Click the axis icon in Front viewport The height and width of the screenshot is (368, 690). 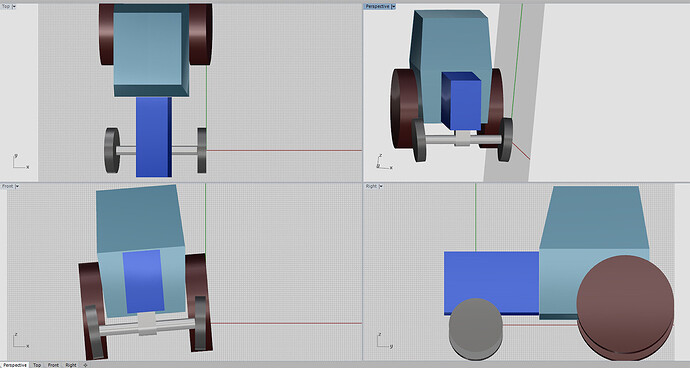20,340
